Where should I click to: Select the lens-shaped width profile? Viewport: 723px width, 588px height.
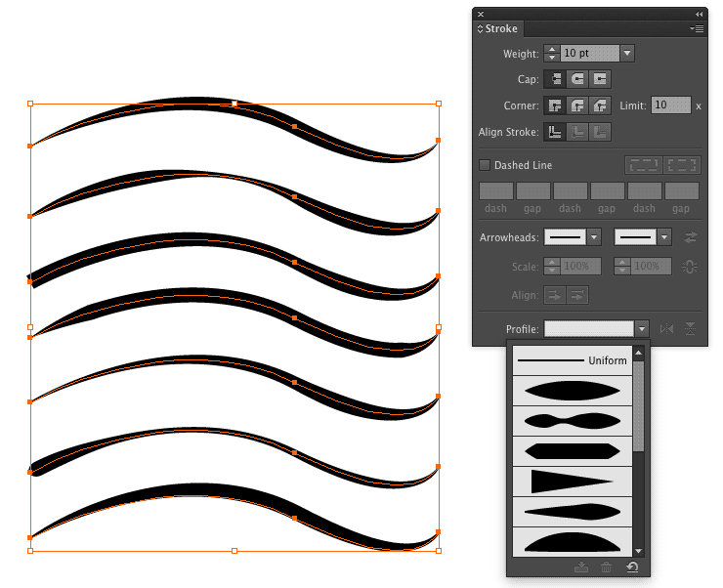click(573, 391)
